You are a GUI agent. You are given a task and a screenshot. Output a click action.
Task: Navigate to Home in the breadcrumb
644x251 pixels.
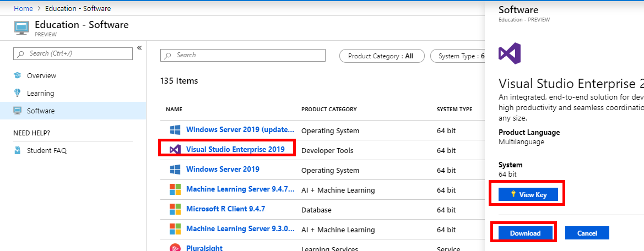pos(23,9)
